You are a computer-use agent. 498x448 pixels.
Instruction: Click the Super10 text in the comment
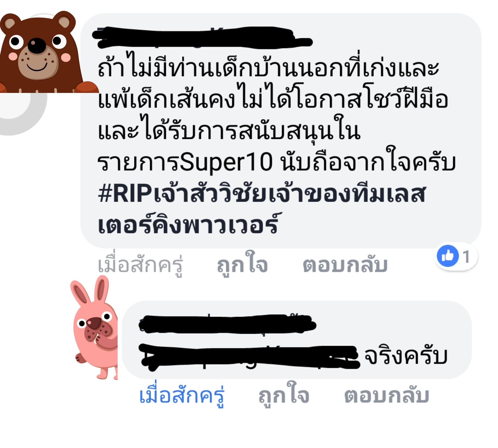[226, 162]
